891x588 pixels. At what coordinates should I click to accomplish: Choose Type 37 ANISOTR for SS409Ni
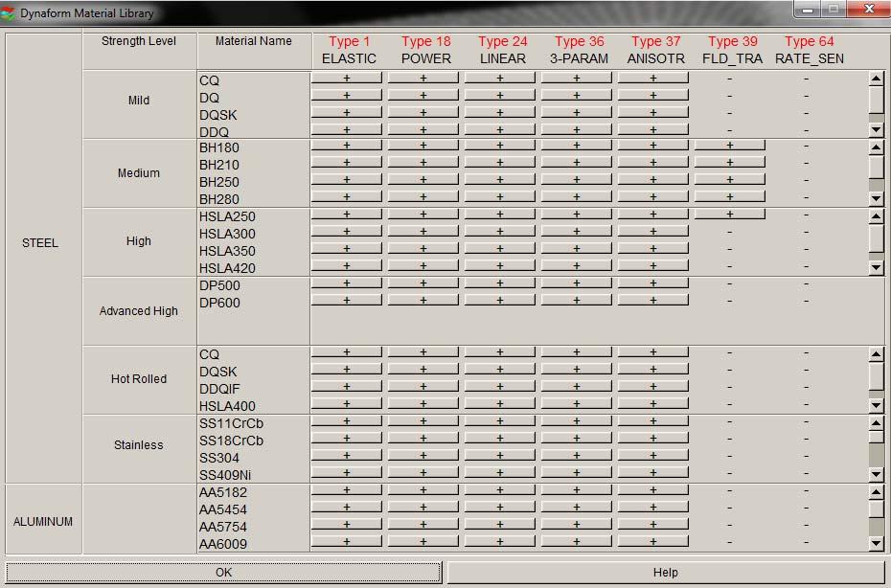653,472
